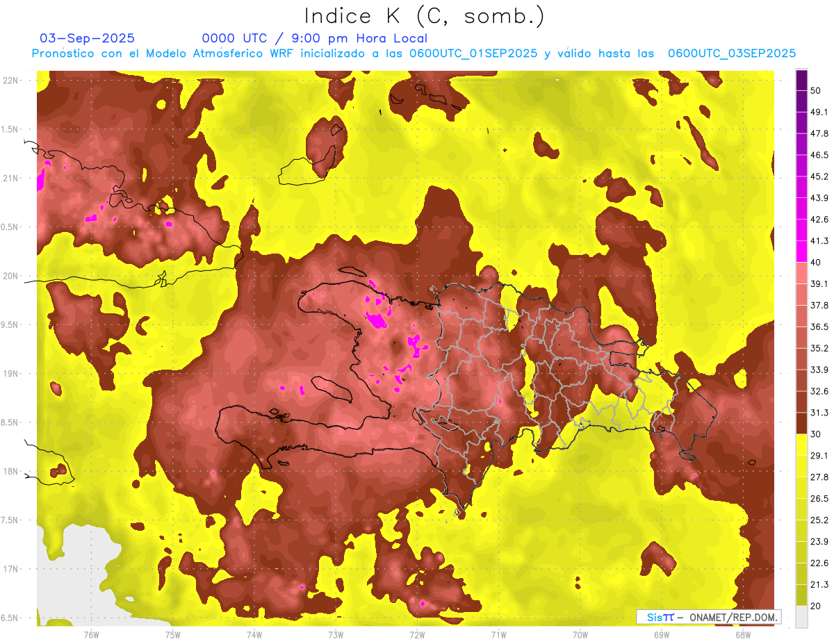Click the colorbar value "26.5"
The image size is (834, 644).
click(819, 498)
